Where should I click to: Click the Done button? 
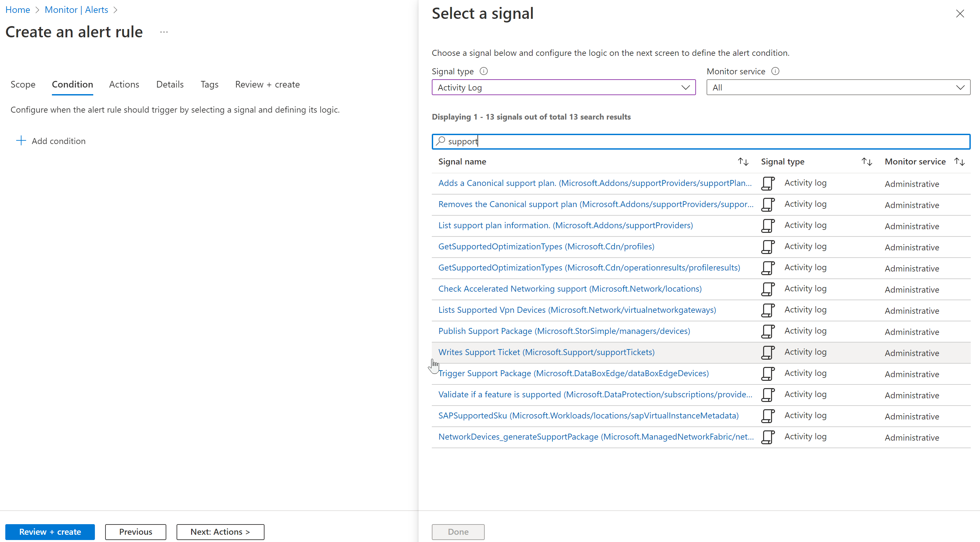458,531
